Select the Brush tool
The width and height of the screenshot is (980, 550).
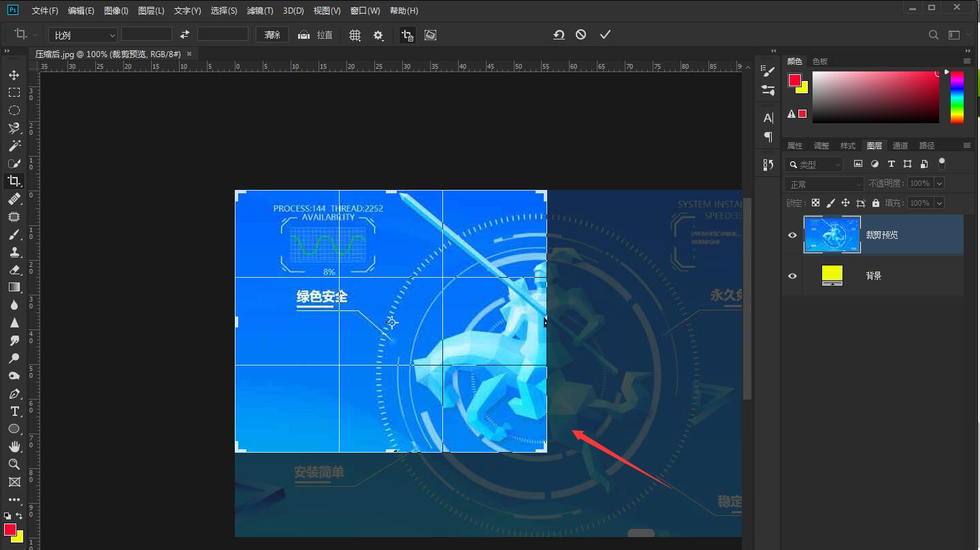(x=14, y=234)
